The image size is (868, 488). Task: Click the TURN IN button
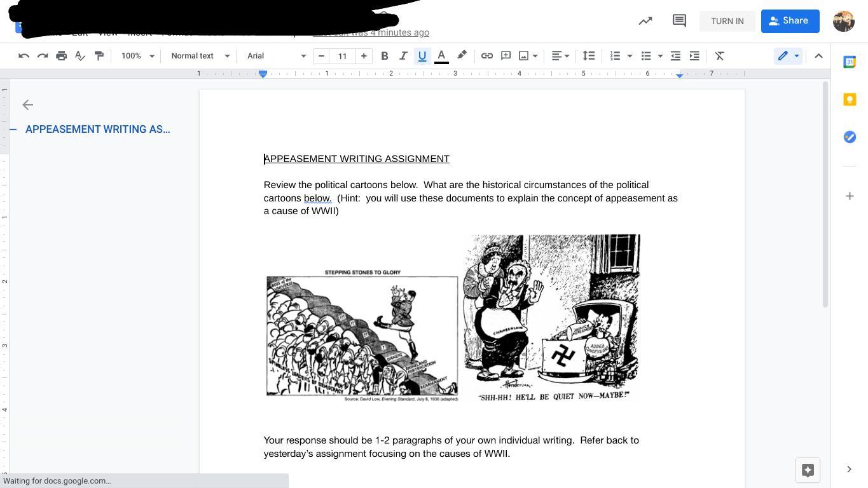pos(727,21)
